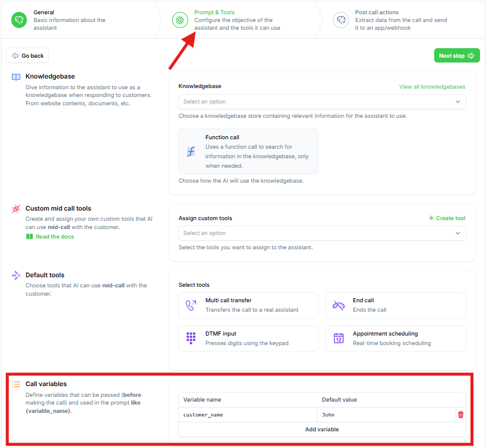
Task: Switch to Post call actions step
Action: pyautogui.click(x=400, y=20)
